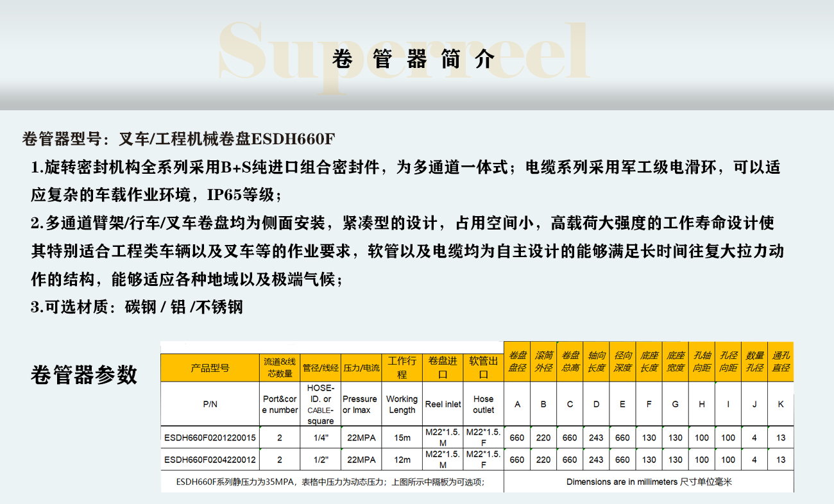The image size is (834, 504).
Task: Click the Pressure or Imax header cell
Action: pyautogui.click(x=360, y=404)
